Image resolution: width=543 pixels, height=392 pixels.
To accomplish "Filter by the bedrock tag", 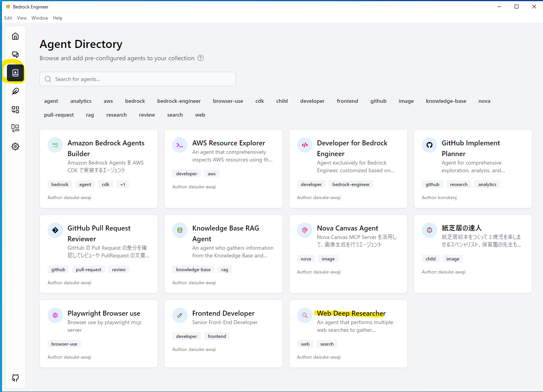I will pos(135,101).
